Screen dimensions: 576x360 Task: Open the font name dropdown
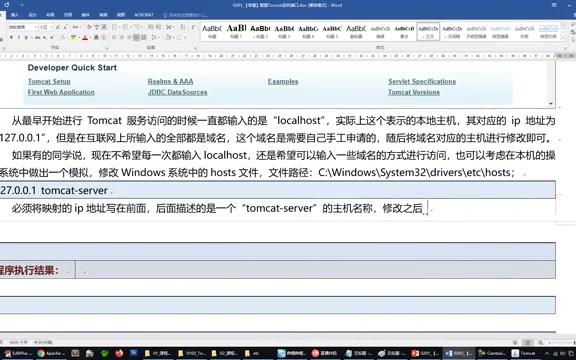tap(22, 27)
